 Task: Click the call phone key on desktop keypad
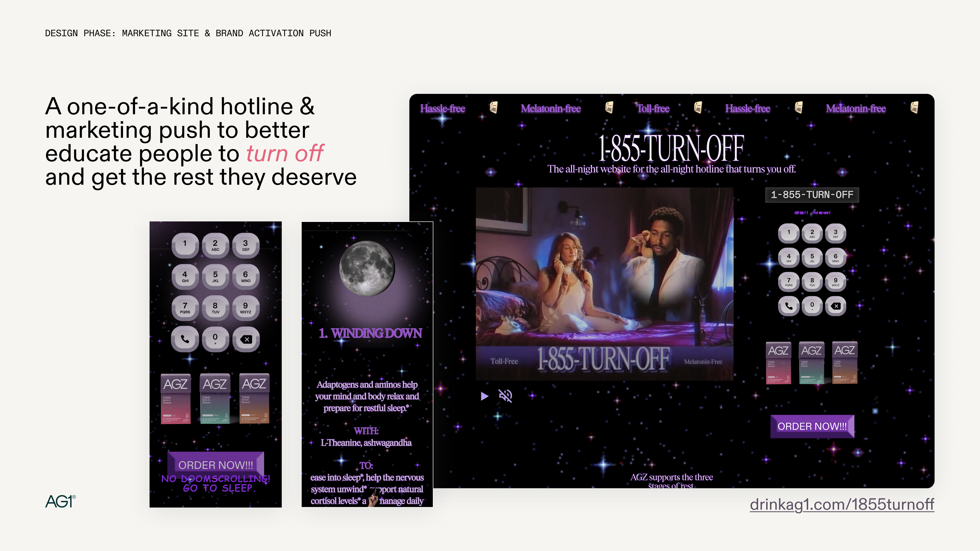789,306
